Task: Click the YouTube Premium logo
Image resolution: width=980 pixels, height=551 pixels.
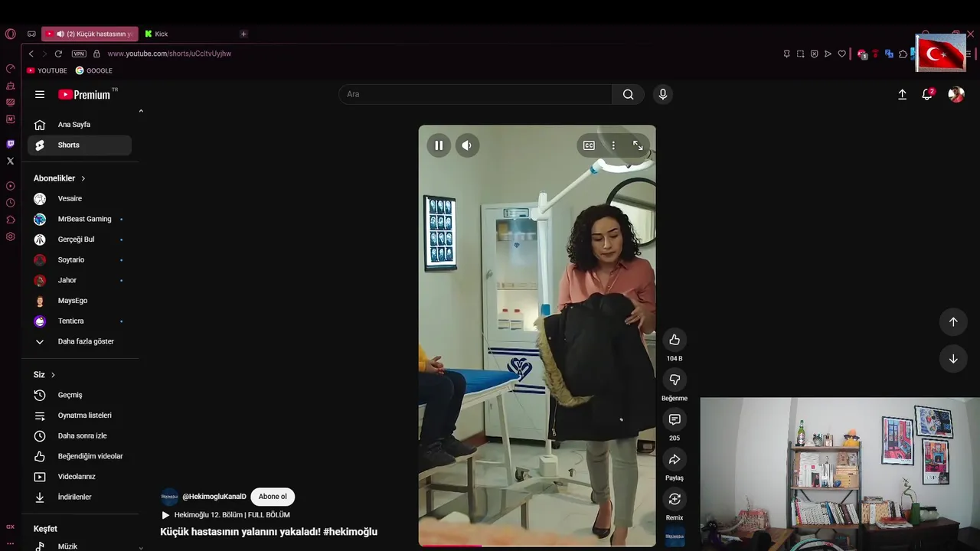Action: click(x=85, y=94)
